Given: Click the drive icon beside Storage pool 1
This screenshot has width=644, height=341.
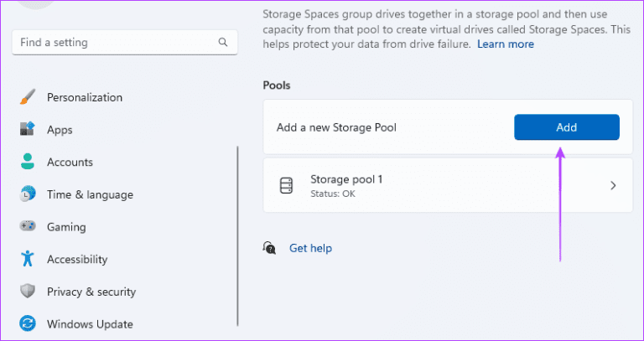Looking at the screenshot, I should (x=287, y=185).
